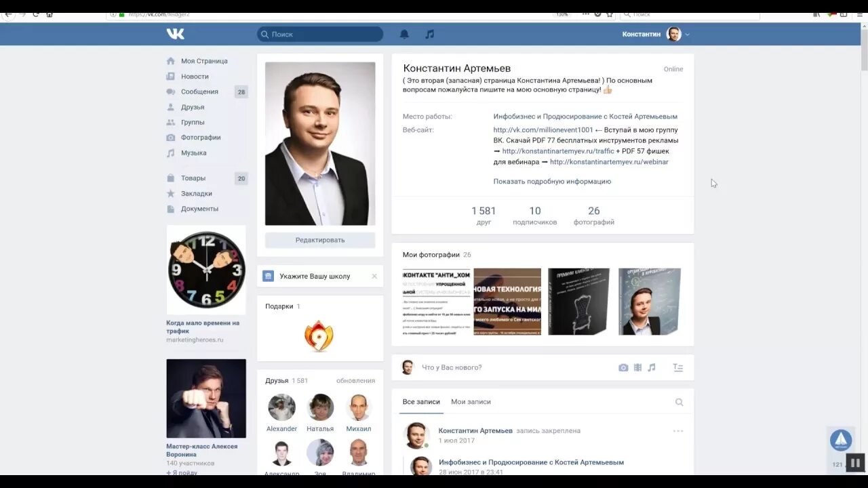Switch to Все записи tab
The height and width of the screenshot is (488, 868).
[421, 402]
